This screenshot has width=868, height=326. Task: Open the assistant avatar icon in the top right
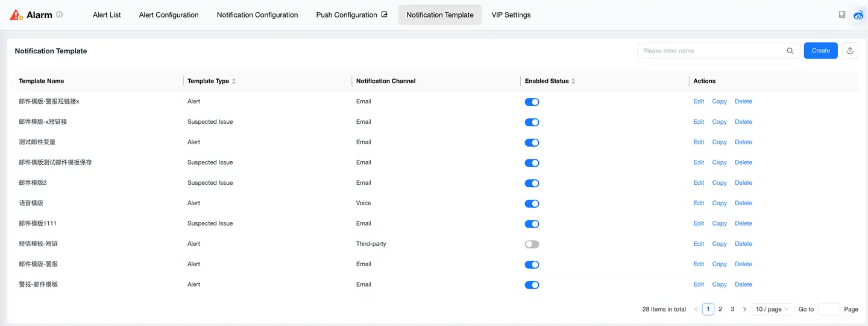tap(859, 15)
